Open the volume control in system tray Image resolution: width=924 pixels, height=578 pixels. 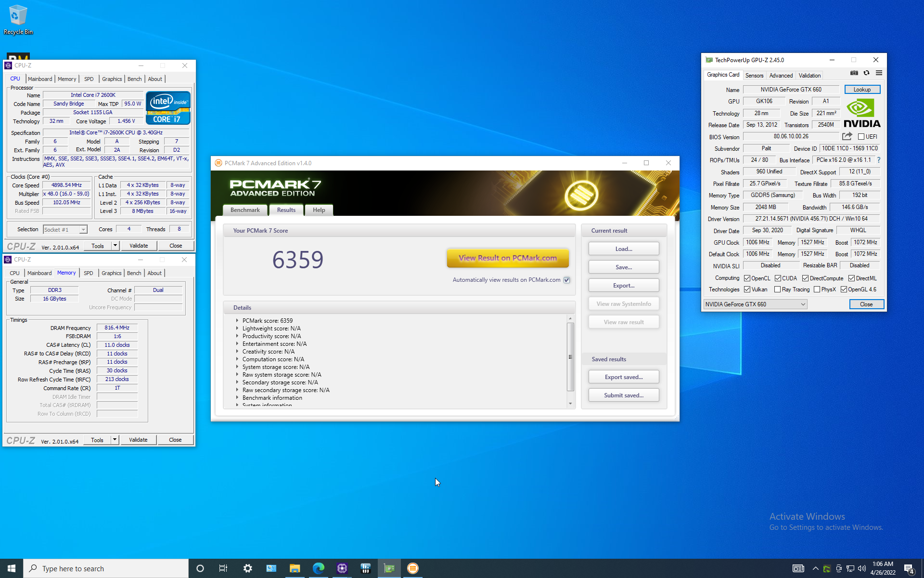861,568
